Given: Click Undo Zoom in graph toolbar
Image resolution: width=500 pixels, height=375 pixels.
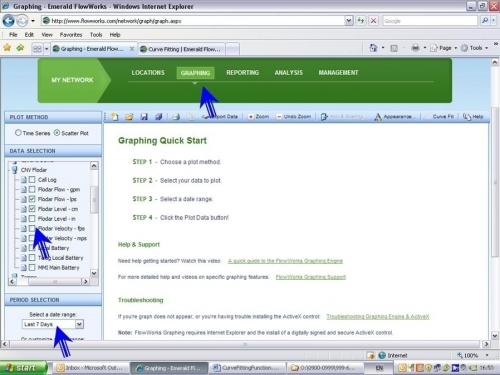Looking at the screenshot, I should (294, 117).
